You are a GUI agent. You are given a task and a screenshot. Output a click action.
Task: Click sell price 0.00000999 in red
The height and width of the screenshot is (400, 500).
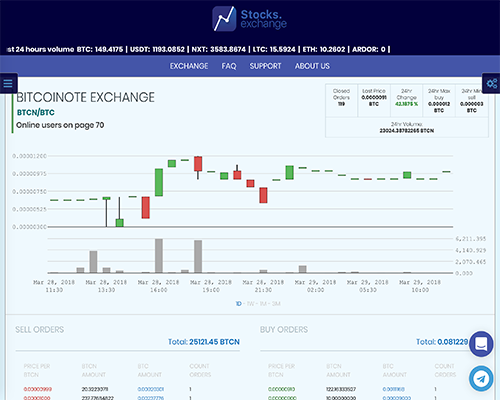pyautogui.click(x=38, y=389)
